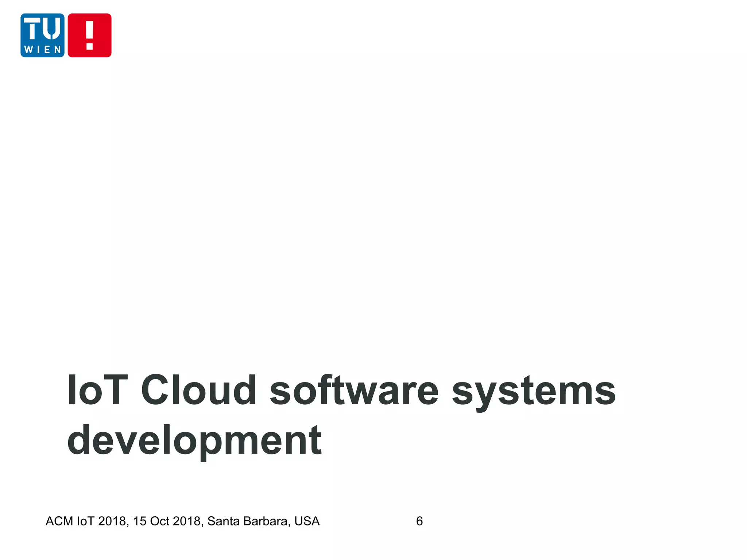747x560 pixels.
Task: Click the white exclamation mark symbol
Action: (x=89, y=35)
